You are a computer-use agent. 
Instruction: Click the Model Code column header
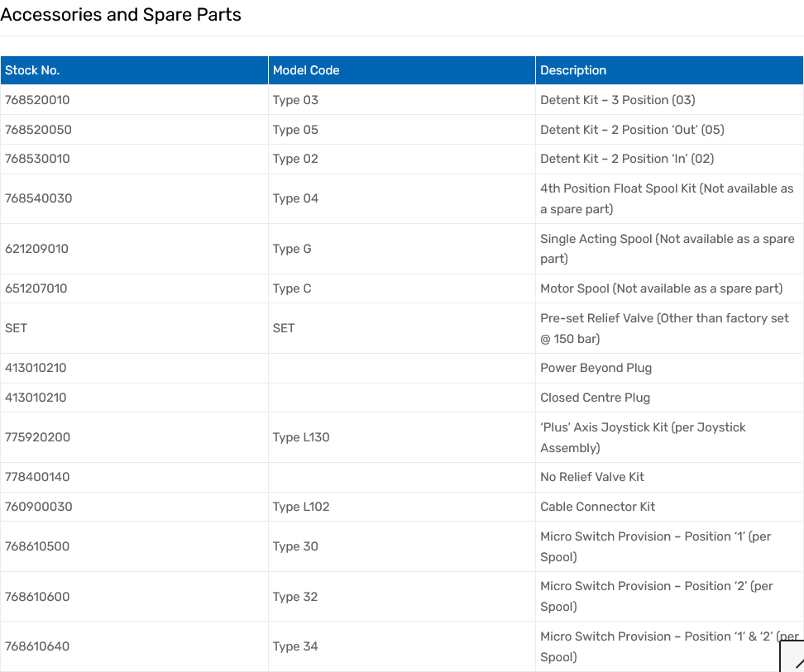306,70
